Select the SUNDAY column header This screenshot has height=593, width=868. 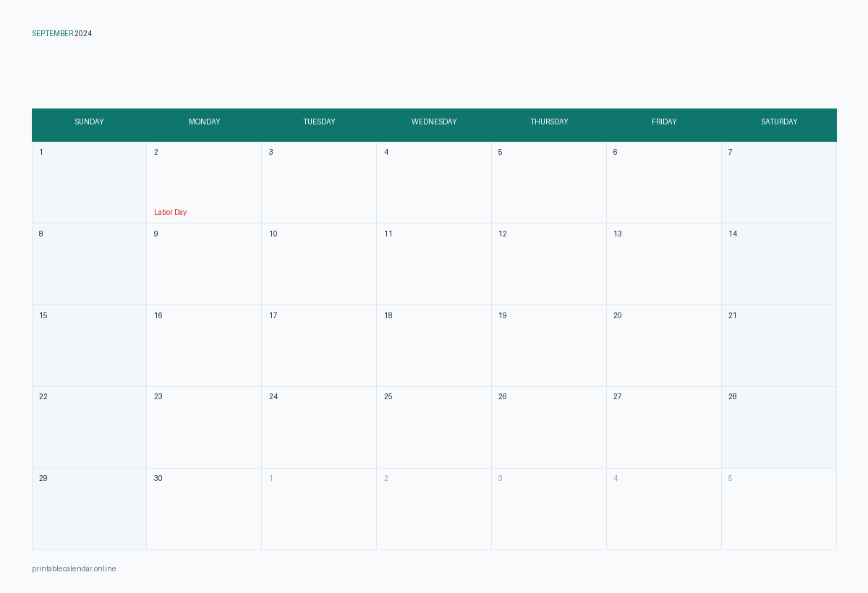coord(89,121)
